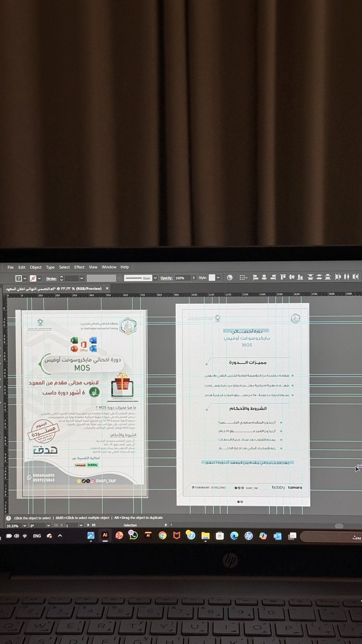Open the View menu
This screenshot has width=362, height=644.
93,267
